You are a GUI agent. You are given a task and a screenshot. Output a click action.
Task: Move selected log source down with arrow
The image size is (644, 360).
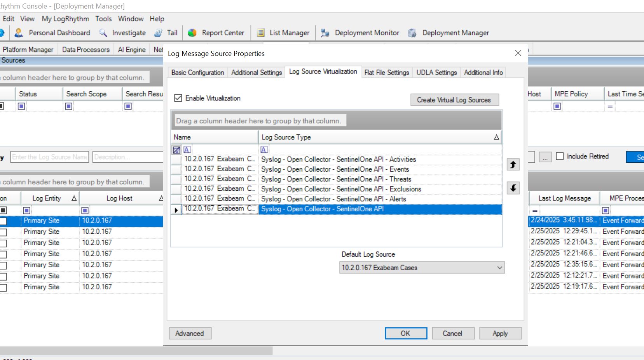tap(513, 188)
